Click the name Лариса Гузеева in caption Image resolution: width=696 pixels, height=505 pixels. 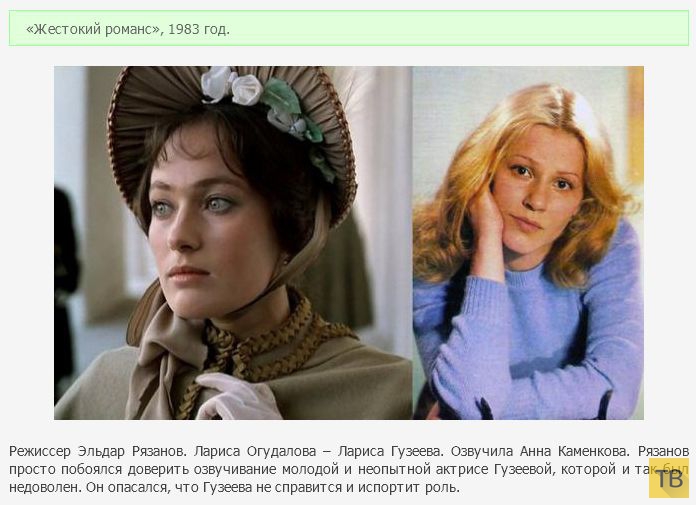391,451
